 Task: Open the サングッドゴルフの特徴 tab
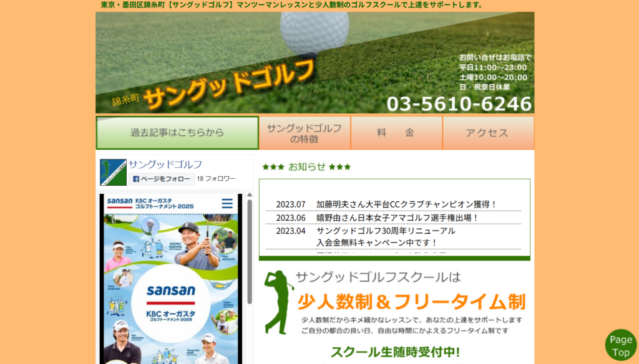(x=305, y=133)
